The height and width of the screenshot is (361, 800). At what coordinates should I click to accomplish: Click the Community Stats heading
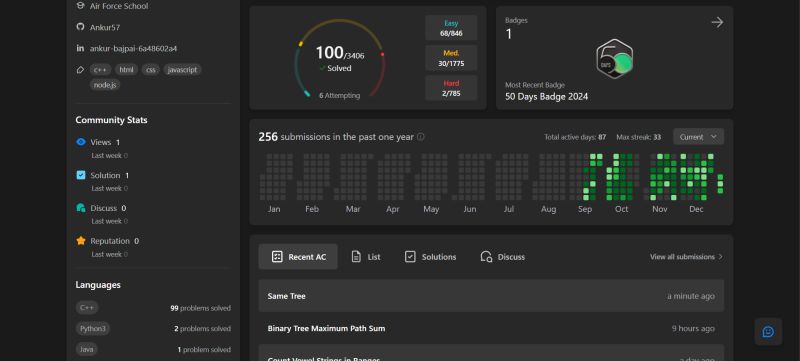[111, 120]
